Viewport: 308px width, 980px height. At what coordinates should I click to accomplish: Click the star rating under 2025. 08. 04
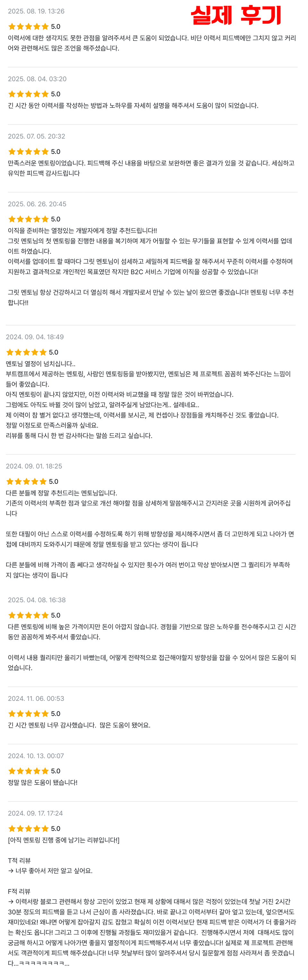click(x=29, y=94)
